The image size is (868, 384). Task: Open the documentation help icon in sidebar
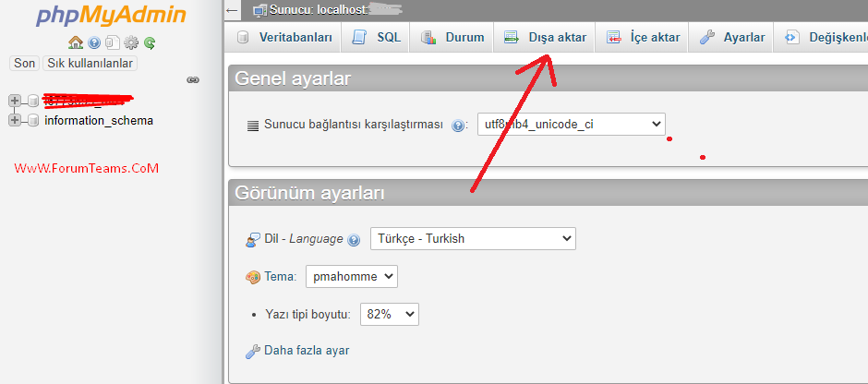(94, 42)
